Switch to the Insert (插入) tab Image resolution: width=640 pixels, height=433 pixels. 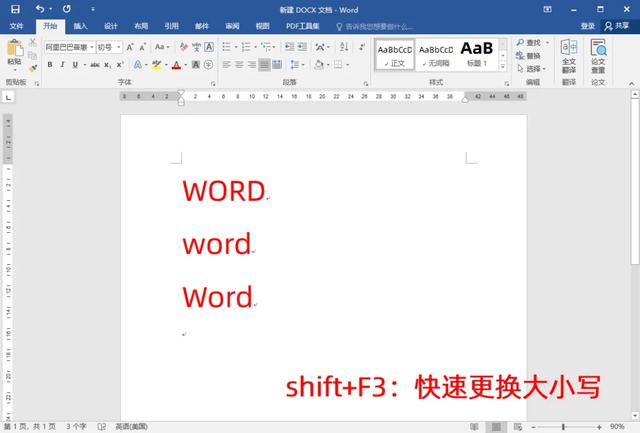pyautogui.click(x=80, y=26)
